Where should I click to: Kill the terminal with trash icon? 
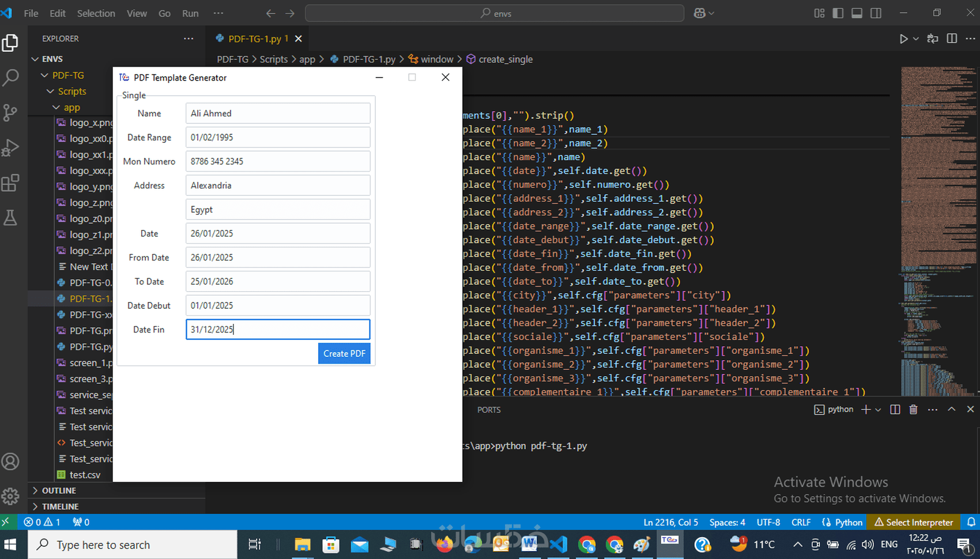[913, 410]
